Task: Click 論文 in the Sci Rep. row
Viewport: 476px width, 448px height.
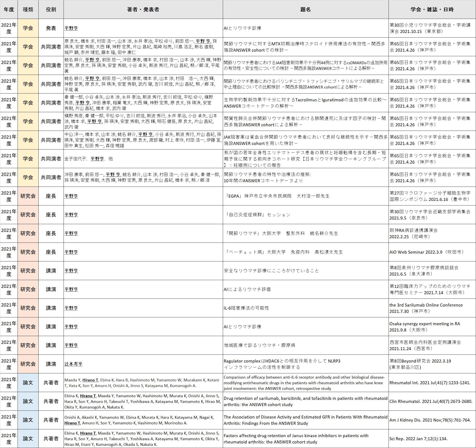Action: click(x=28, y=439)
